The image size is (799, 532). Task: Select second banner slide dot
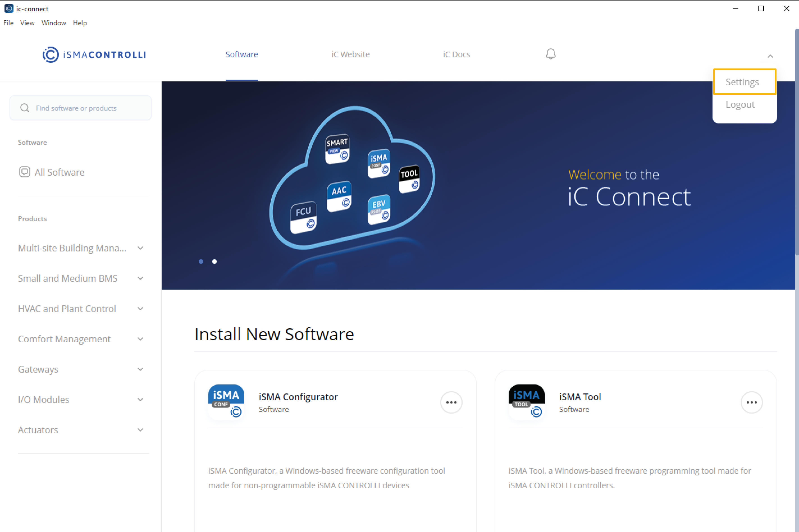coord(214,261)
